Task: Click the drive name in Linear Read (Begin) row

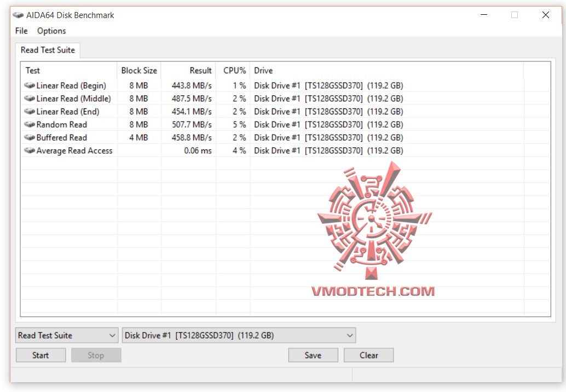Action: pos(328,86)
